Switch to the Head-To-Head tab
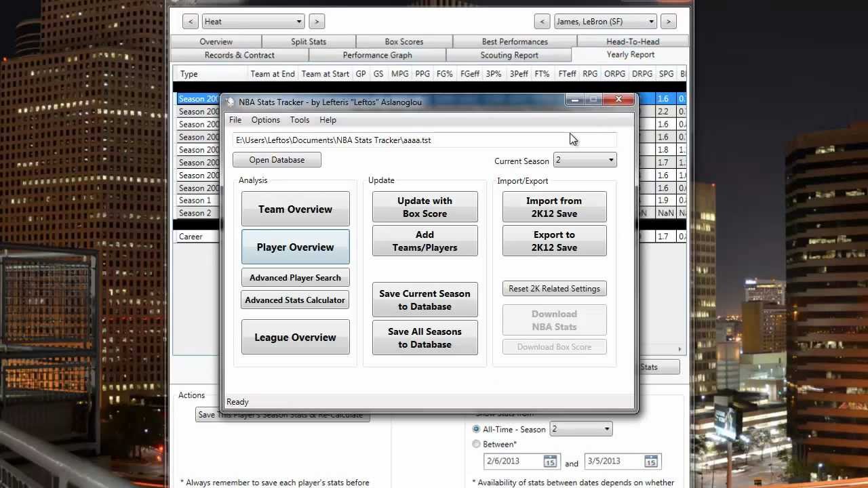868x488 pixels. point(633,41)
